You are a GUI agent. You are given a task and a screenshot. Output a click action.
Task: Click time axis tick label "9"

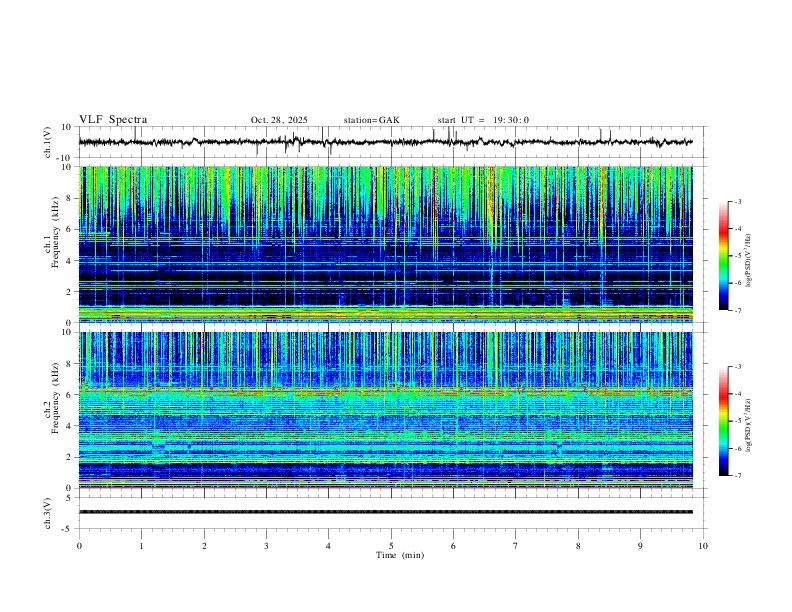coord(640,546)
